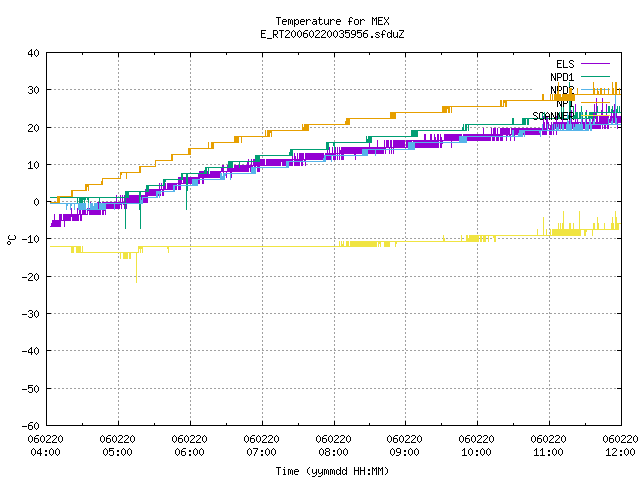Click the y-axis label -50

(x=31, y=389)
